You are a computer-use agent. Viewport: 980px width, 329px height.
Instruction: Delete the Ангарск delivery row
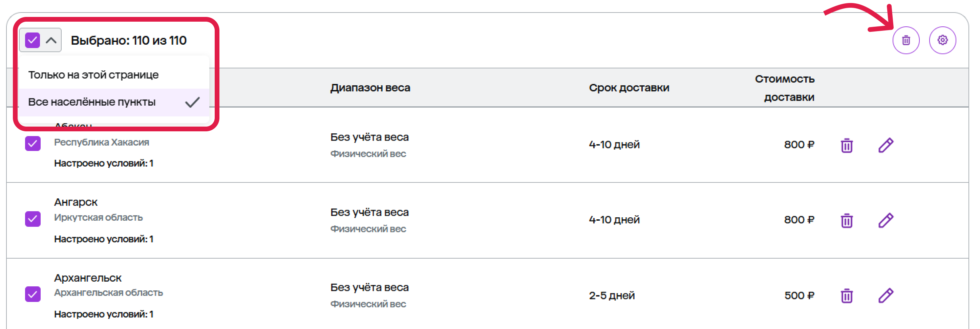tap(847, 220)
